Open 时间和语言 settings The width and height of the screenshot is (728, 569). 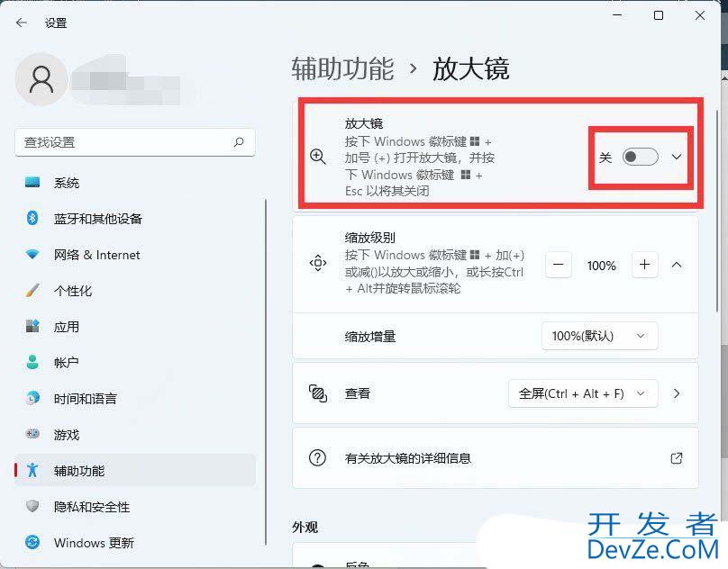[x=135, y=398]
